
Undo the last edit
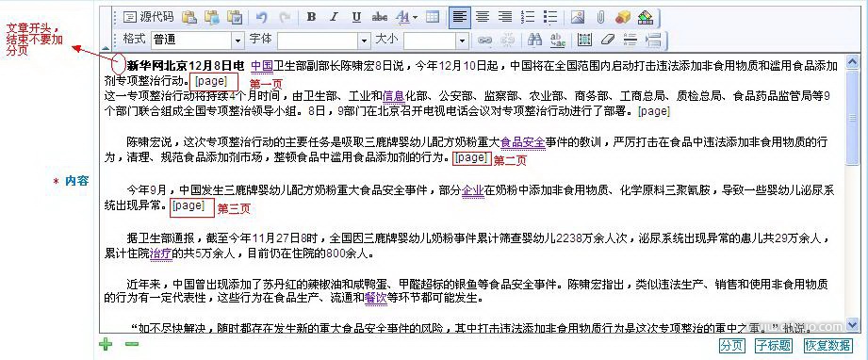coord(262,17)
